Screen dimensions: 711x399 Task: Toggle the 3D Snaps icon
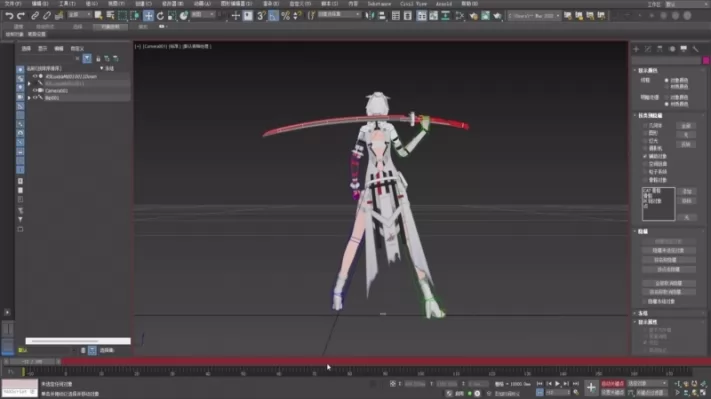(261, 16)
